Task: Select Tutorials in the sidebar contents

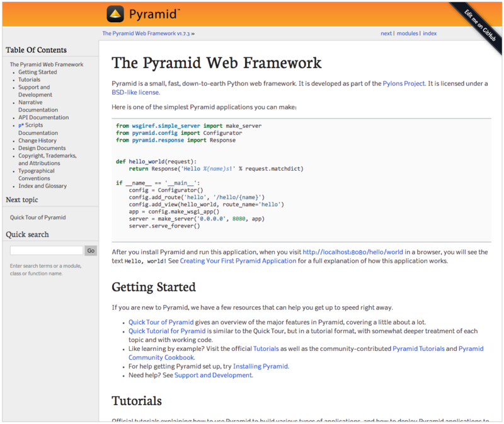Action: coord(29,80)
